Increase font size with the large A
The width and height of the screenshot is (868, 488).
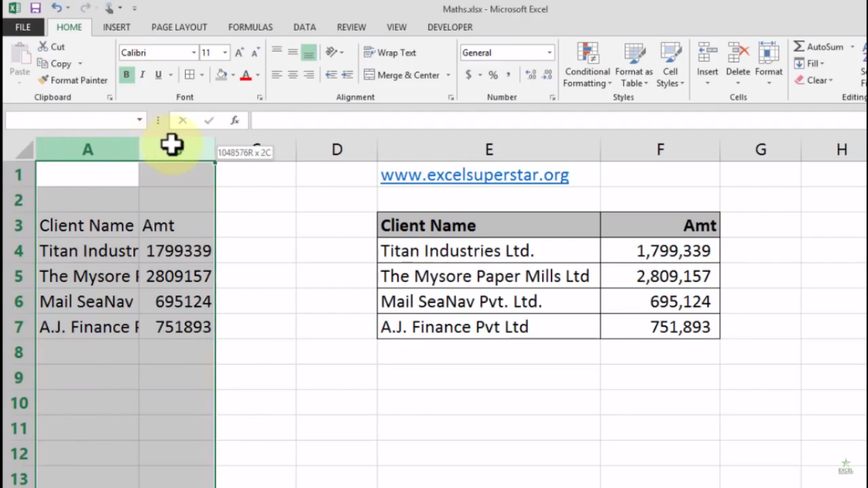point(239,52)
